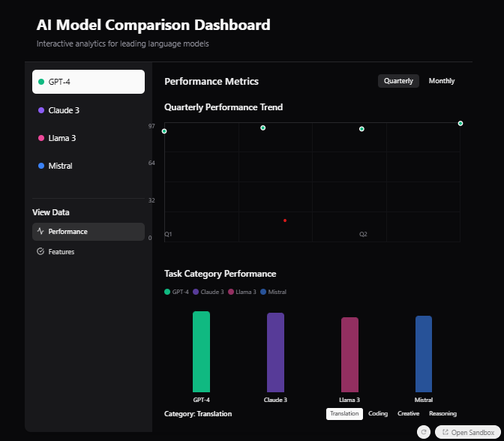
Task: Toggle the GPT-4 chart legend entry
Action: click(x=176, y=292)
